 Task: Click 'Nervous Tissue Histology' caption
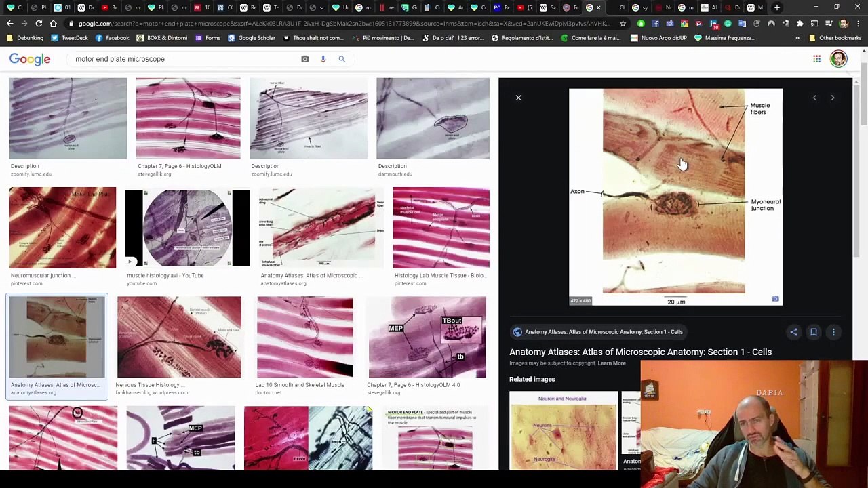pyautogui.click(x=151, y=385)
